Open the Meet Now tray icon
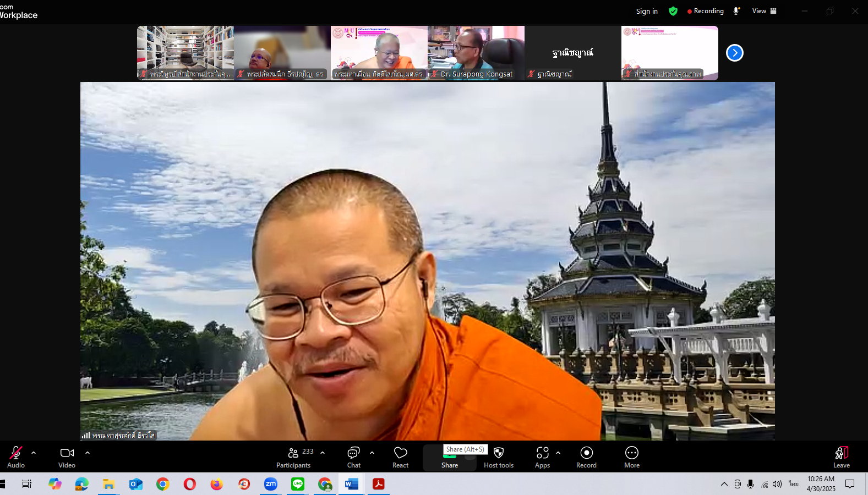 (x=738, y=484)
